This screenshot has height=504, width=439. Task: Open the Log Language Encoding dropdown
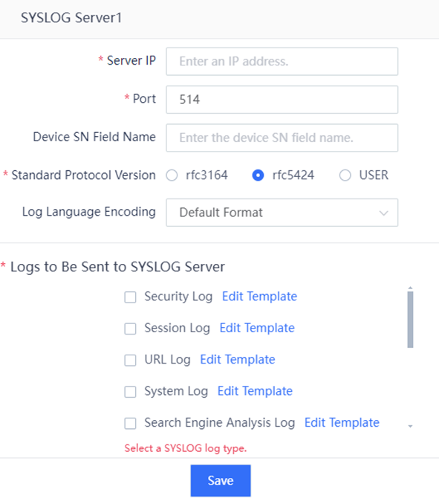[x=282, y=213]
